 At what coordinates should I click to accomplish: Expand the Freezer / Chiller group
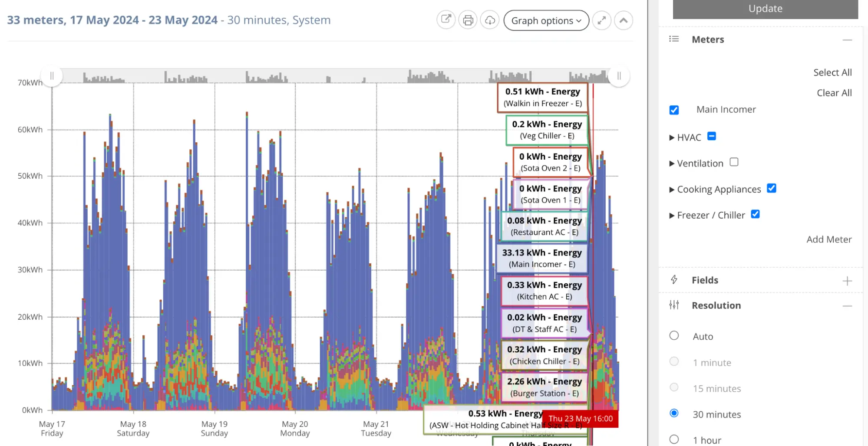672,216
